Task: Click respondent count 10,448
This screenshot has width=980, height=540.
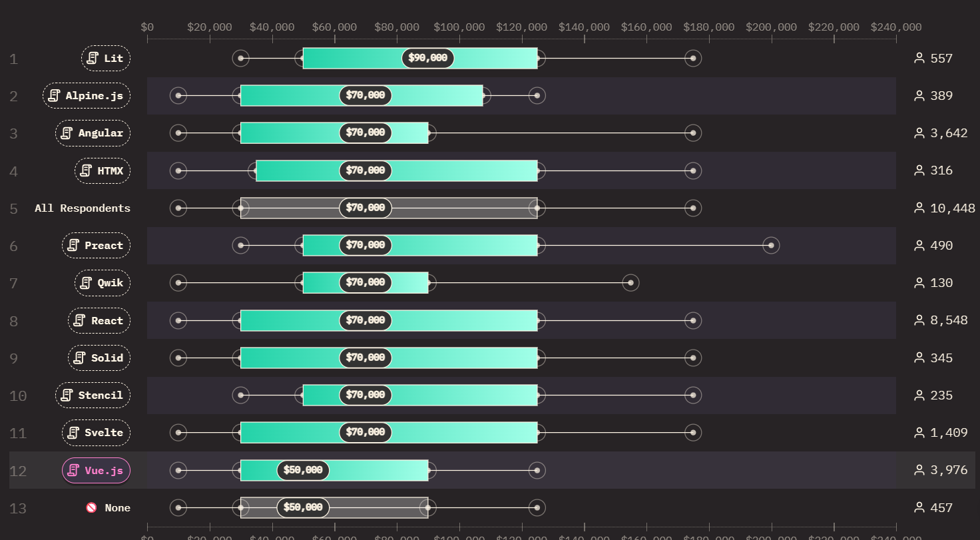Action: (953, 208)
